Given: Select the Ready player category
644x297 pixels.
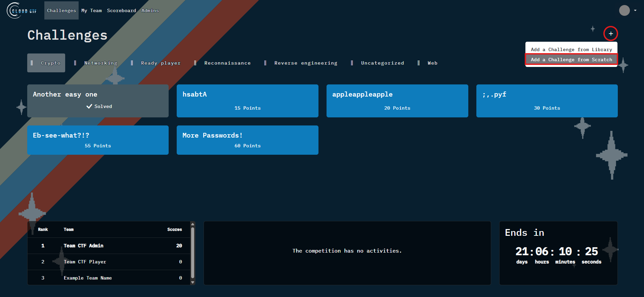Looking at the screenshot, I should click(x=161, y=63).
